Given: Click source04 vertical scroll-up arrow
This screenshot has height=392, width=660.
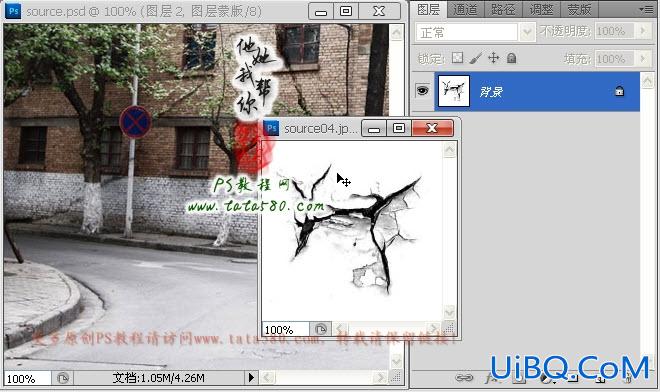Looking at the screenshot, I should (x=450, y=150).
